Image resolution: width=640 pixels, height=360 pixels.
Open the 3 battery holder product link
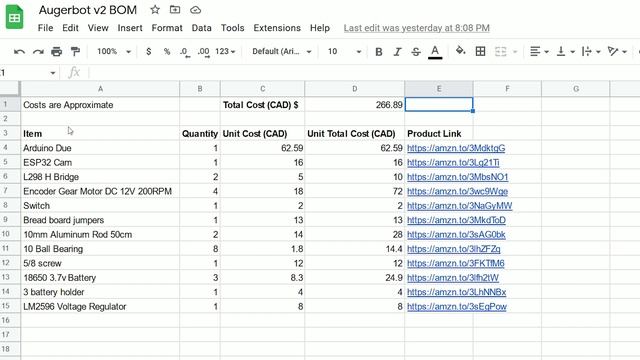pos(456,292)
